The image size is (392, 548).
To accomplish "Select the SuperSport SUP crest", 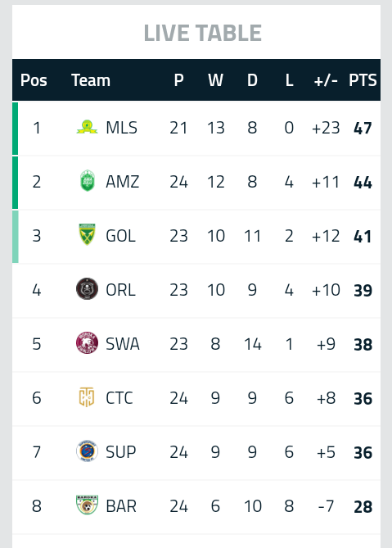I will tap(87, 451).
